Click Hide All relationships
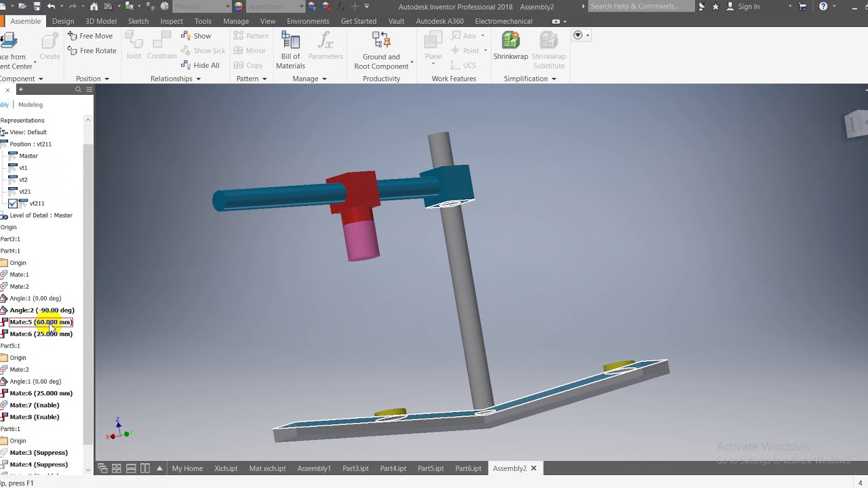This screenshot has width=868, height=488. click(201, 66)
